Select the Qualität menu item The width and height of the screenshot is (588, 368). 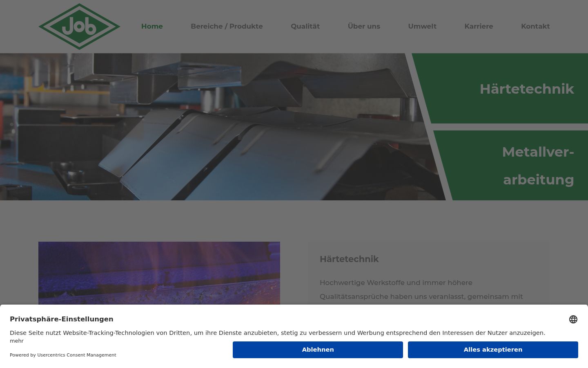tap(305, 26)
